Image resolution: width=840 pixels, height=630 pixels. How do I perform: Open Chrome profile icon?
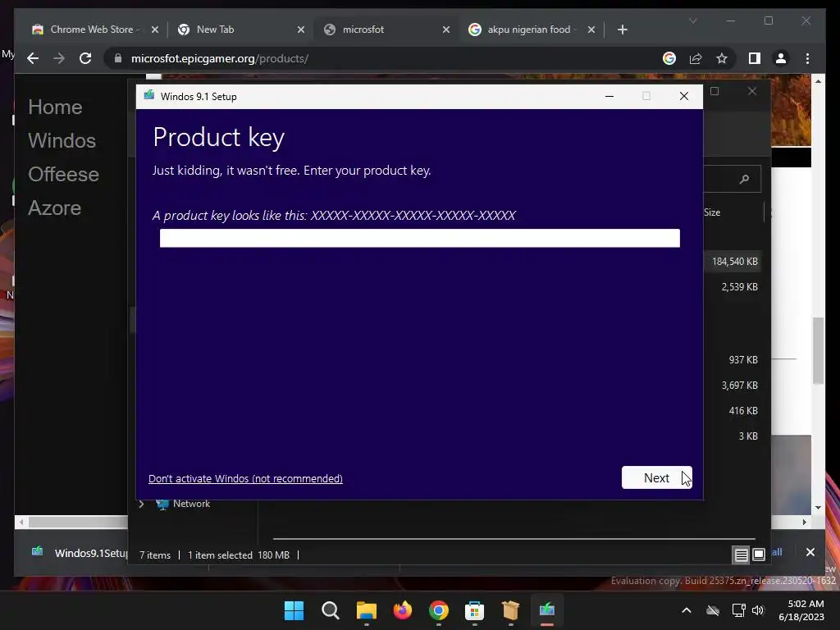coord(781,58)
